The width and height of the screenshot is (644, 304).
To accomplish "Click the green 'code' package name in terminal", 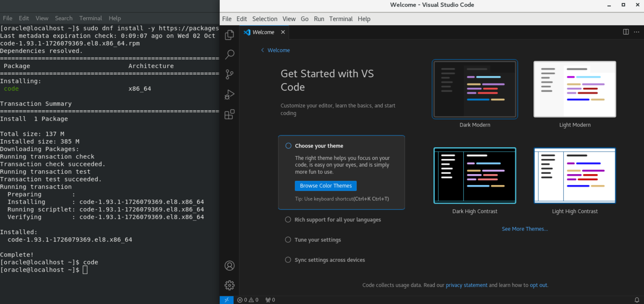I will [11, 89].
